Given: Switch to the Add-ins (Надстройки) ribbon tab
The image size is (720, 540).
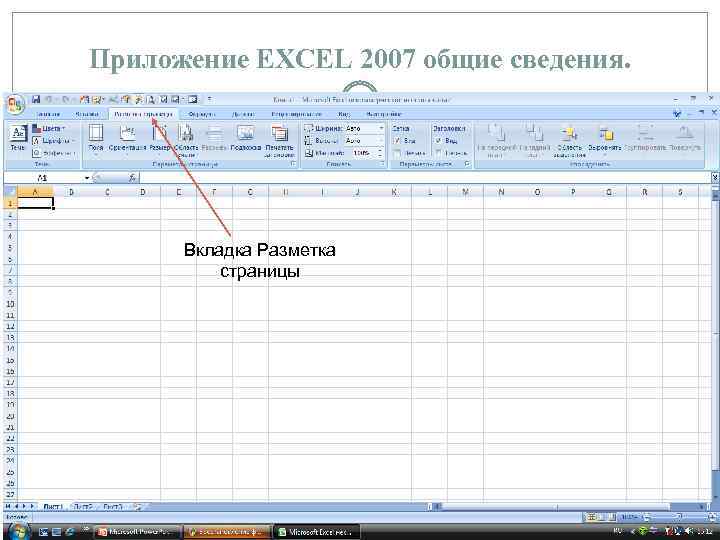Looking at the screenshot, I should tap(384, 114).
